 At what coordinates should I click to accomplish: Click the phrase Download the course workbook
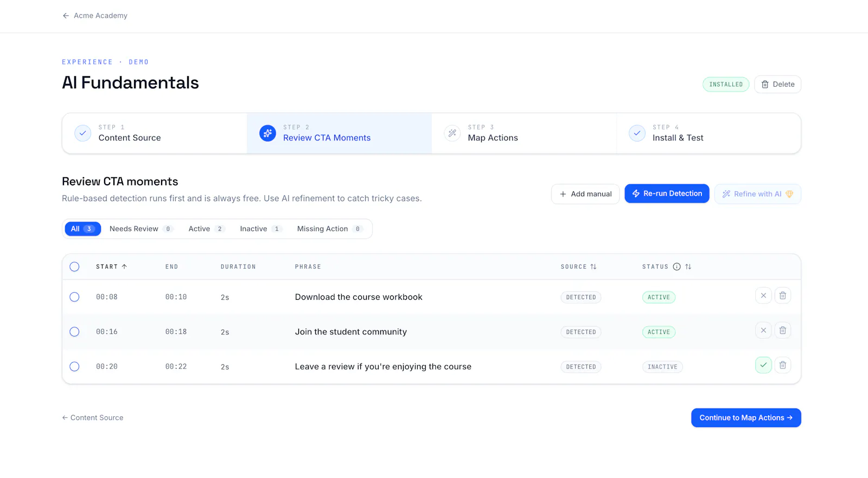tap(359, 297)
